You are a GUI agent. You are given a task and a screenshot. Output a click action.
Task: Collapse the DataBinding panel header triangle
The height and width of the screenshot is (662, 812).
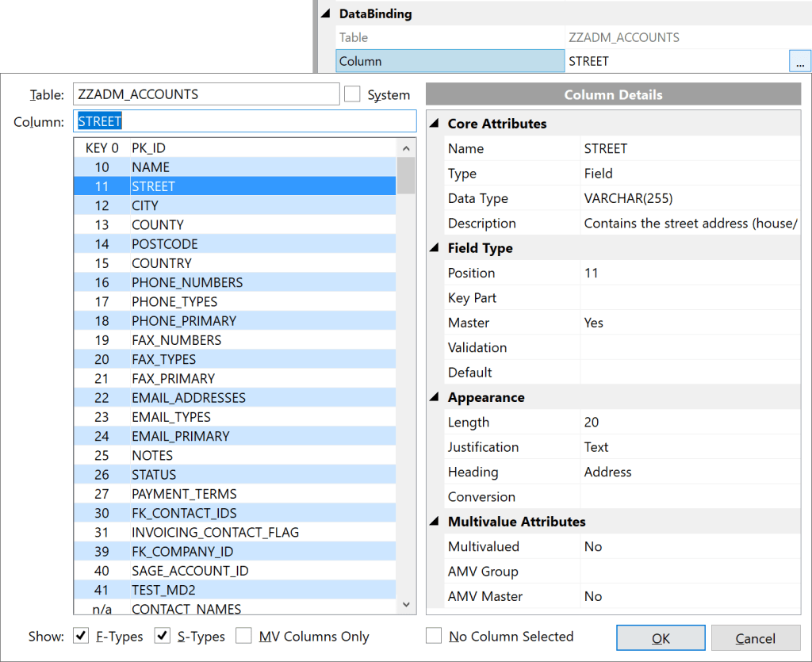pyautogui.click(x=326, y=13)
